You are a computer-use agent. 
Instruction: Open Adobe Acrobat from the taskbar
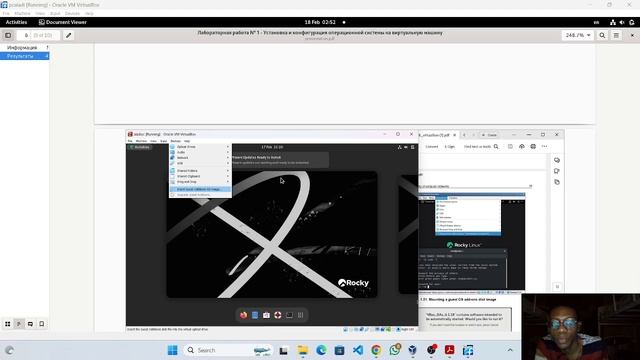tap(450, 350)
